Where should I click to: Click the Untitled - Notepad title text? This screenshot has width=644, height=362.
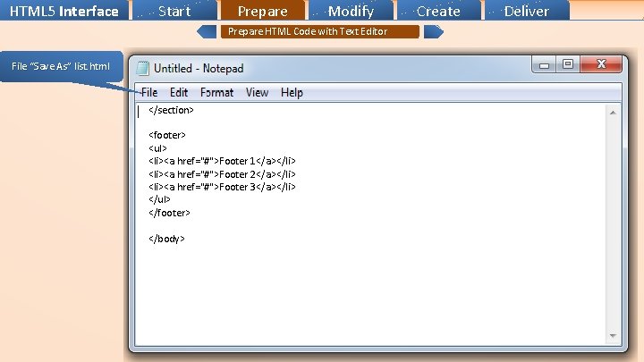pos(199,68)
